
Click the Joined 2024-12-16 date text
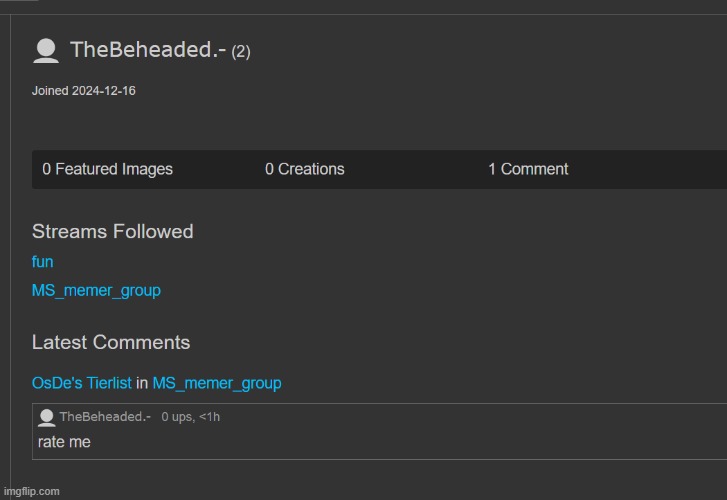pos(83,91)
